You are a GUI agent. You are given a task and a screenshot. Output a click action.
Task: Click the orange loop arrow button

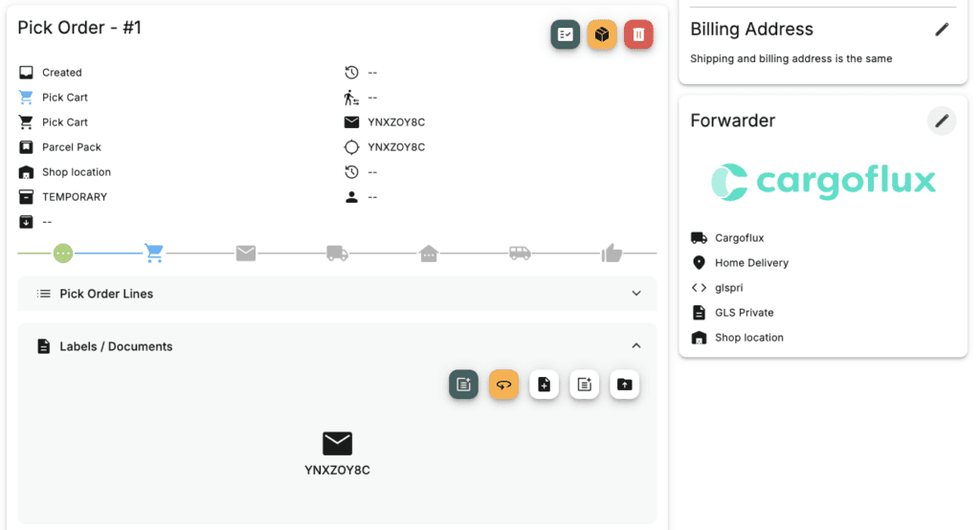pos(503,385)
